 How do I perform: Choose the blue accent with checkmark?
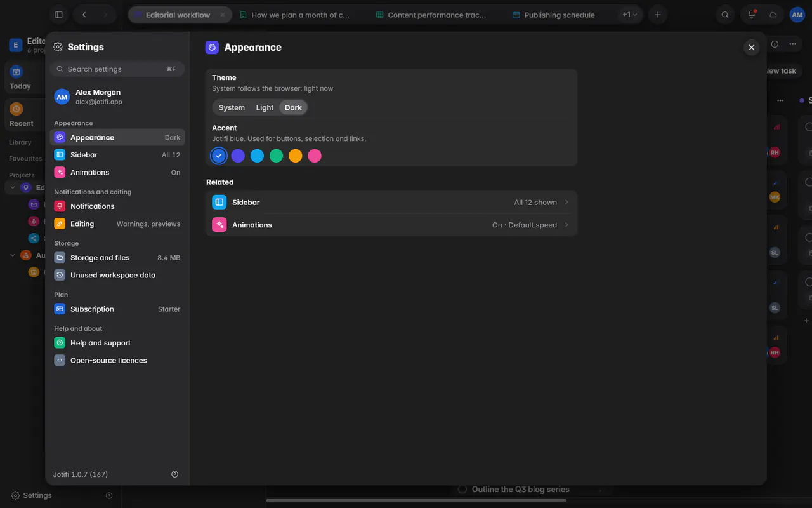pyautogui.click(x=219, y=156)
